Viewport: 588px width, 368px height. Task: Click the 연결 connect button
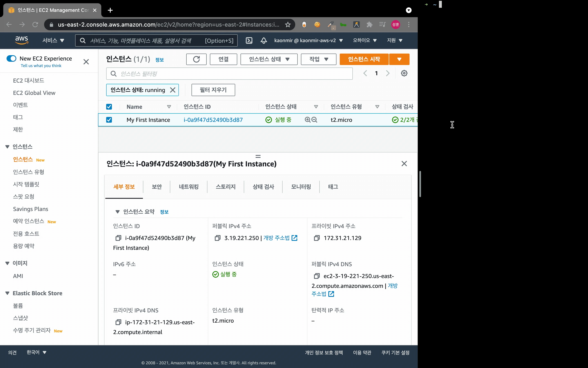click(x=223, y=59)
